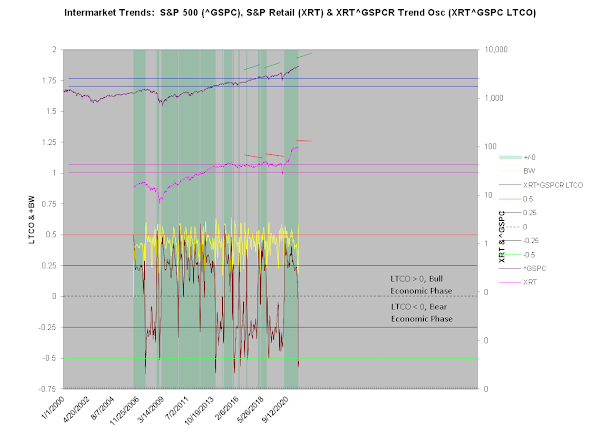Select the magenta 'XRT' legend entry

518,282
